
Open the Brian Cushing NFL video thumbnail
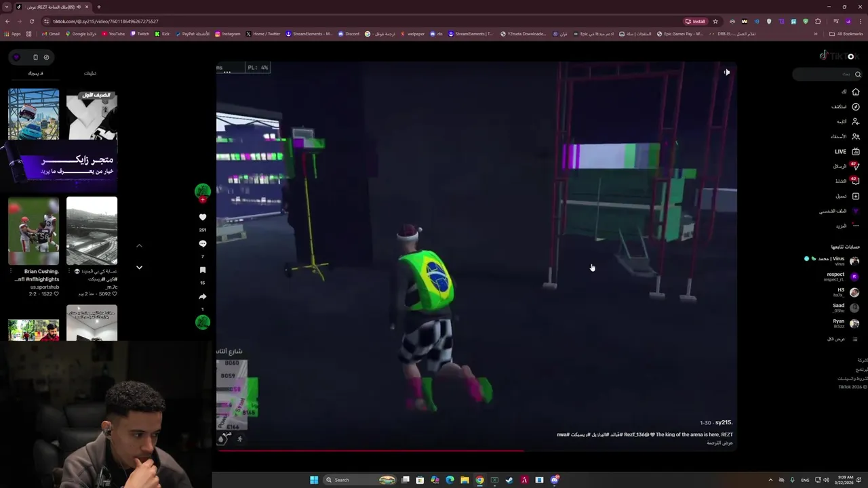(33, 231)
